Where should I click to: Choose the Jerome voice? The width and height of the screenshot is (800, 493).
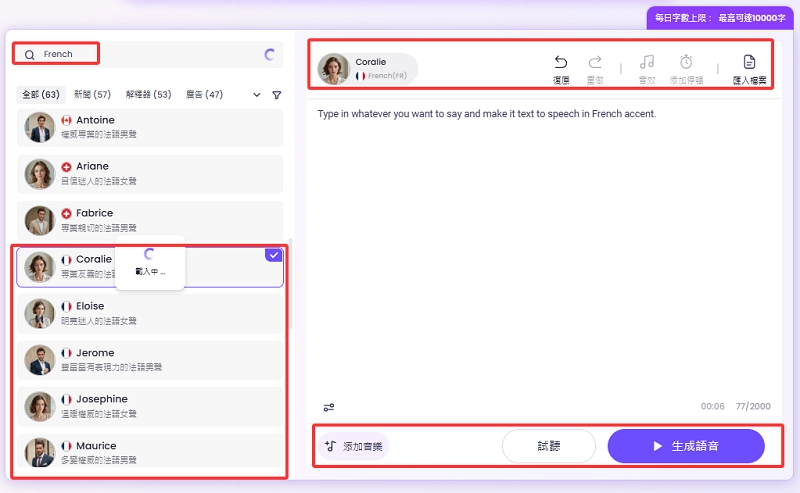pyautogui.click(x=150, y=360)
